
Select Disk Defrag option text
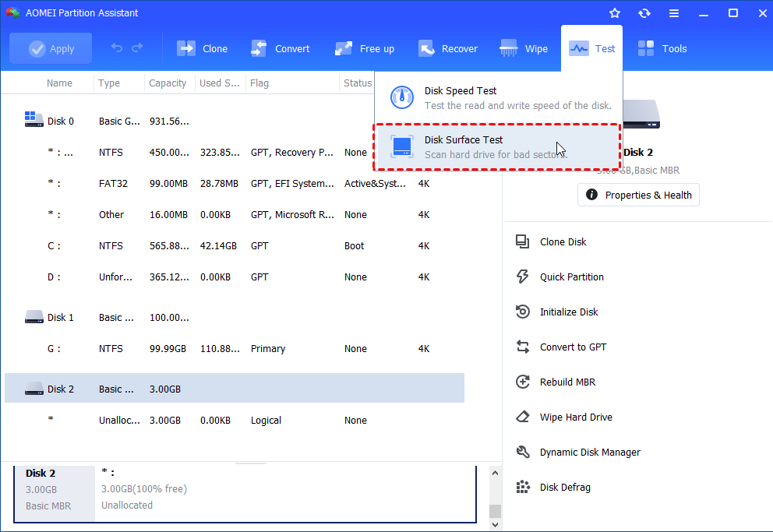coord(565,487)
